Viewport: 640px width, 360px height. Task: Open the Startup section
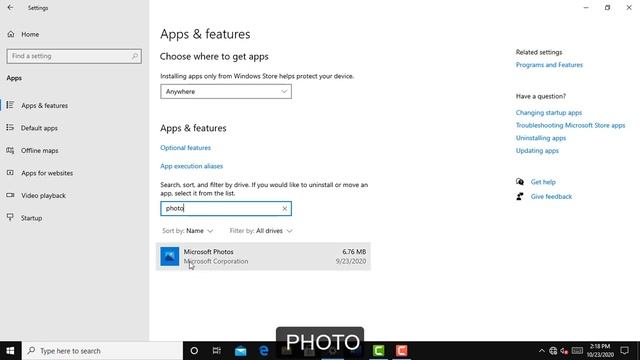pyautogui.click(x=31, y=218)
